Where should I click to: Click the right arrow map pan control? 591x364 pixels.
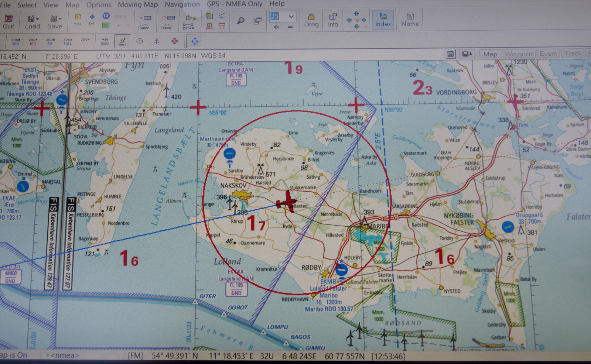(364, 20)
